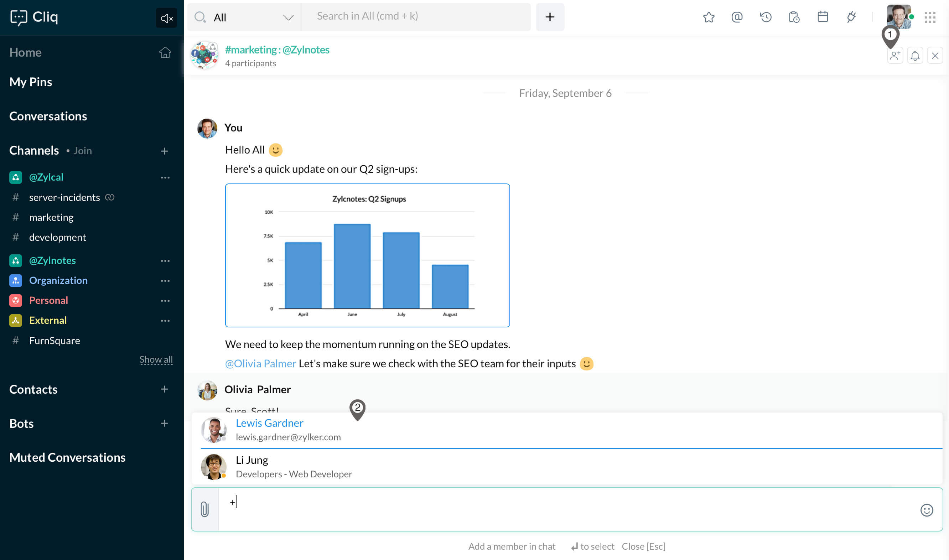
Task: Click the 4 participants text
Action: tap(250, 63)
